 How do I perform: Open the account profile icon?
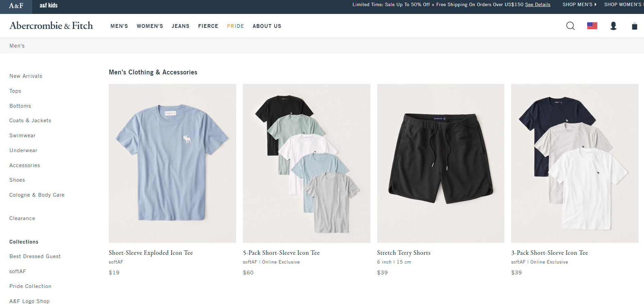click(x=613, y=26)
